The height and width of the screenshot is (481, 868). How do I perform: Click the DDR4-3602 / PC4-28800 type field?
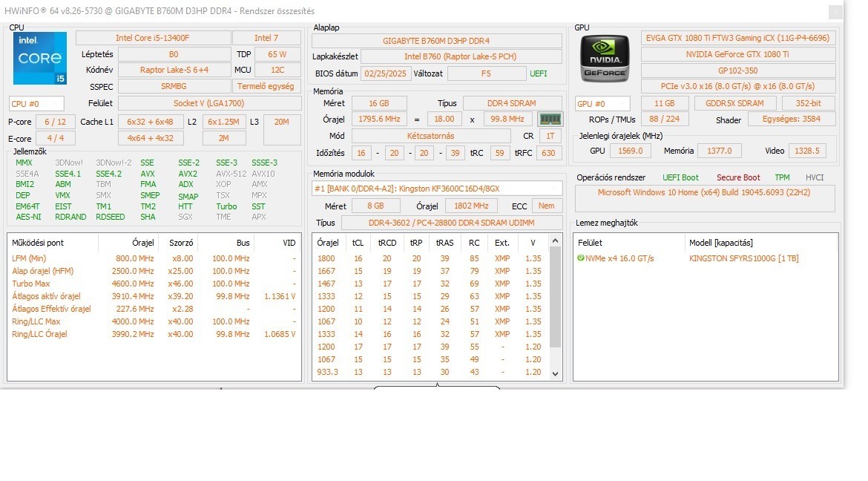pyautogui.click(x=452, y=223)
